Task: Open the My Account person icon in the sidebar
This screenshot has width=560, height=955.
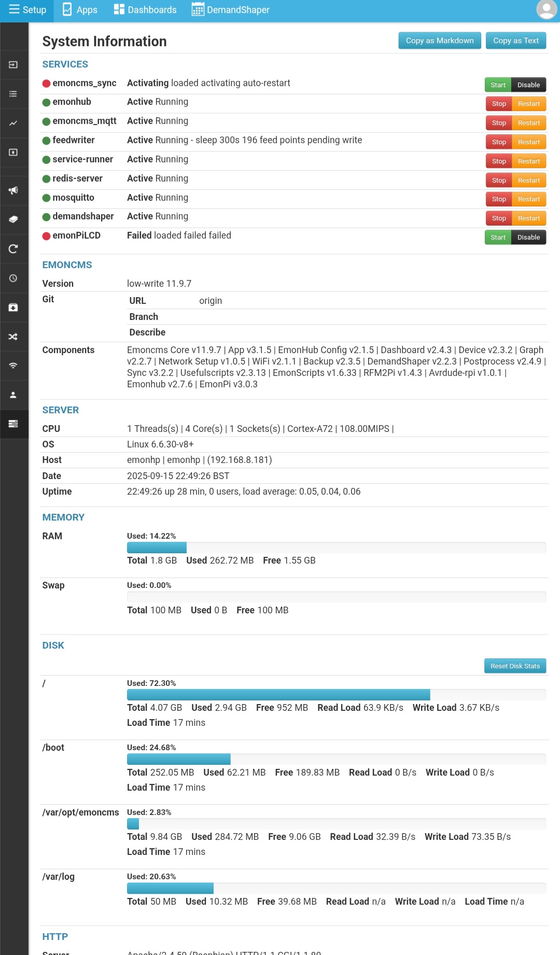Action: (13, 395)
